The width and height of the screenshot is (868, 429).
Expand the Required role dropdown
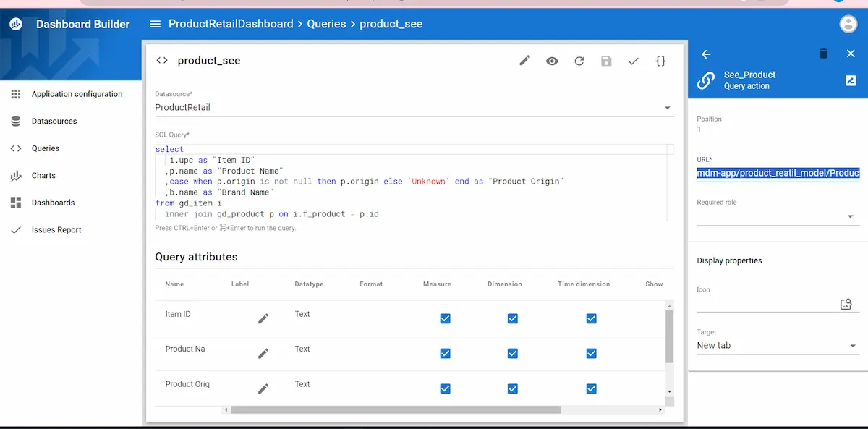click(x=849, y=216)
